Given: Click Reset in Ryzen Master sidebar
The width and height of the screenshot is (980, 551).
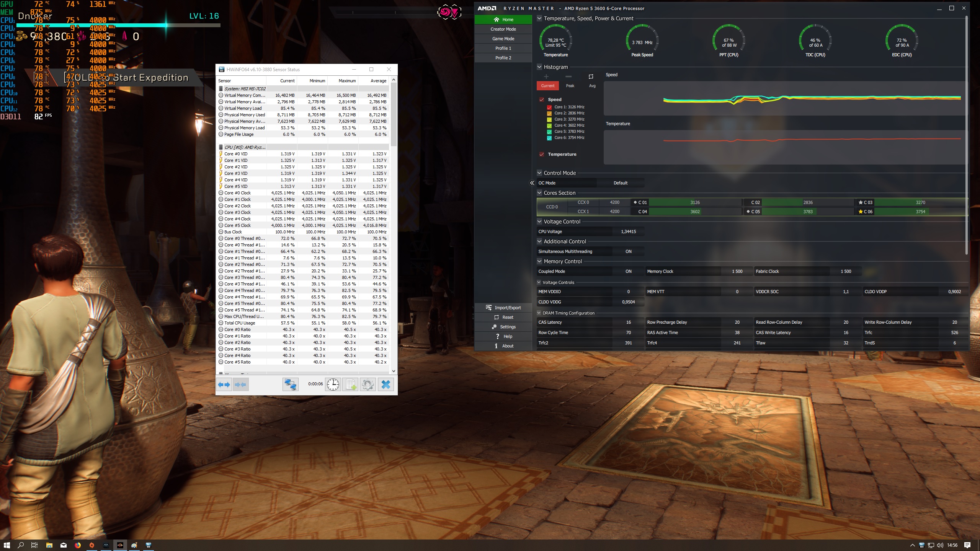Looking at the screenshot, I should pos(503,317).
